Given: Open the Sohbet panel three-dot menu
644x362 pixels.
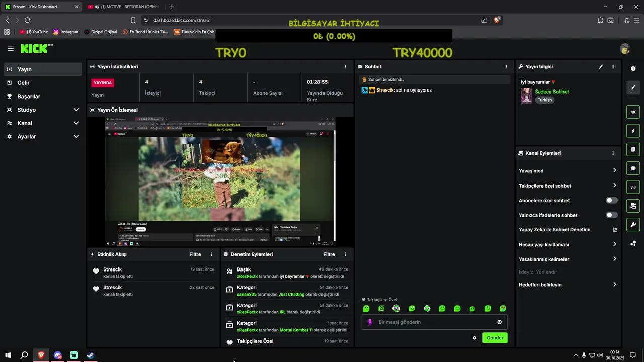Looking at the screenshot, I should [x=506, y=66].
